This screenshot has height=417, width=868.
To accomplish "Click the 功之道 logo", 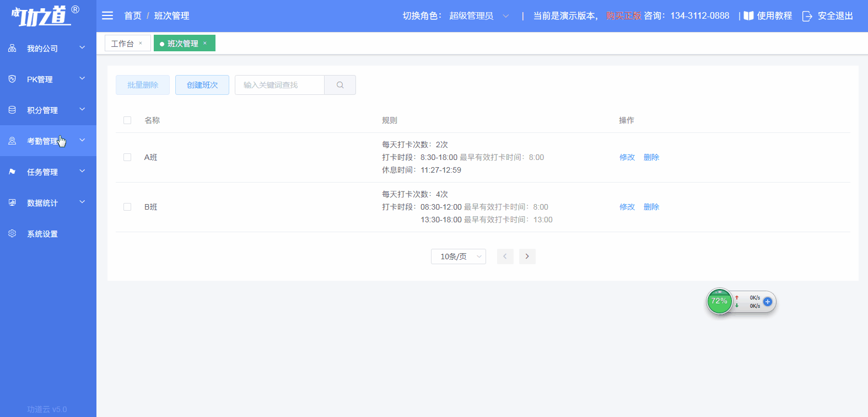I will 45,16.
